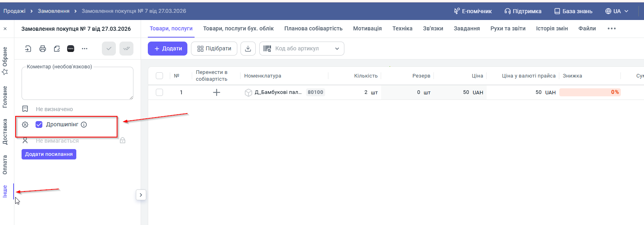Screen dimensions: 644x225
Task: Click the edit note icon in toolbar
Action: (57, 49)
